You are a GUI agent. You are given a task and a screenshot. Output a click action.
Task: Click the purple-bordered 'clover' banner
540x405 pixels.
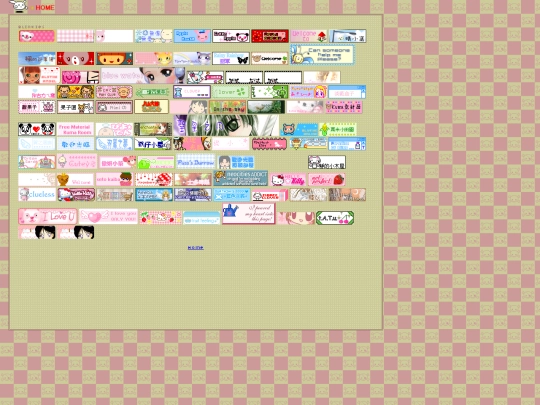[192, 92]
